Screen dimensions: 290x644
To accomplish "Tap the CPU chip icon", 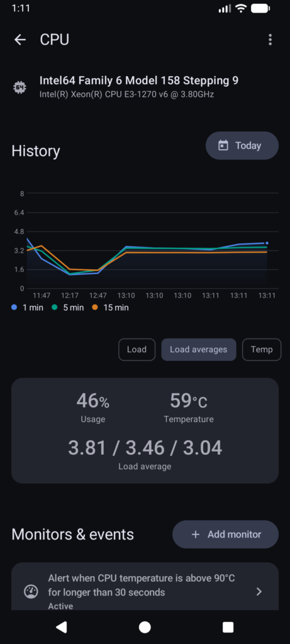I will 20,87.
